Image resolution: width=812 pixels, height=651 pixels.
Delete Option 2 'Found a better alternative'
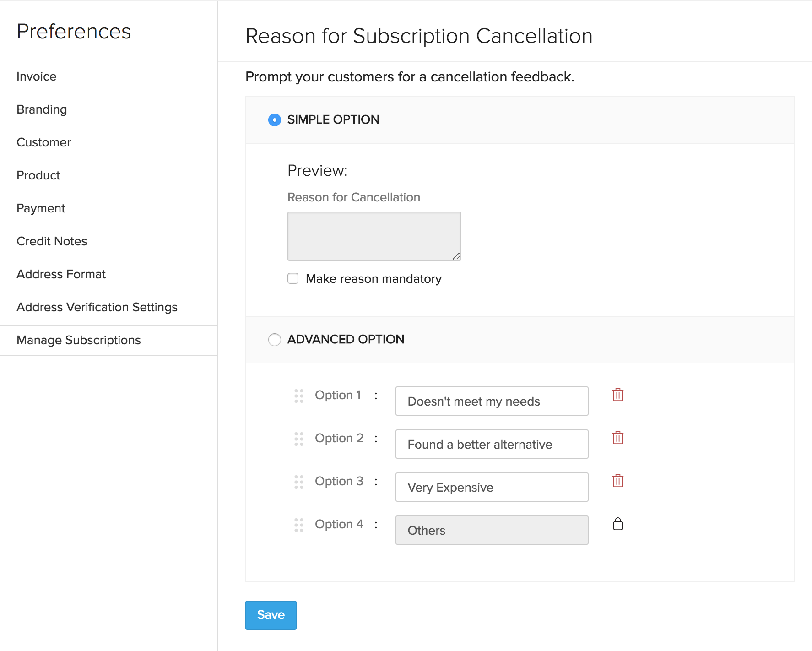(x=617, y=438)
